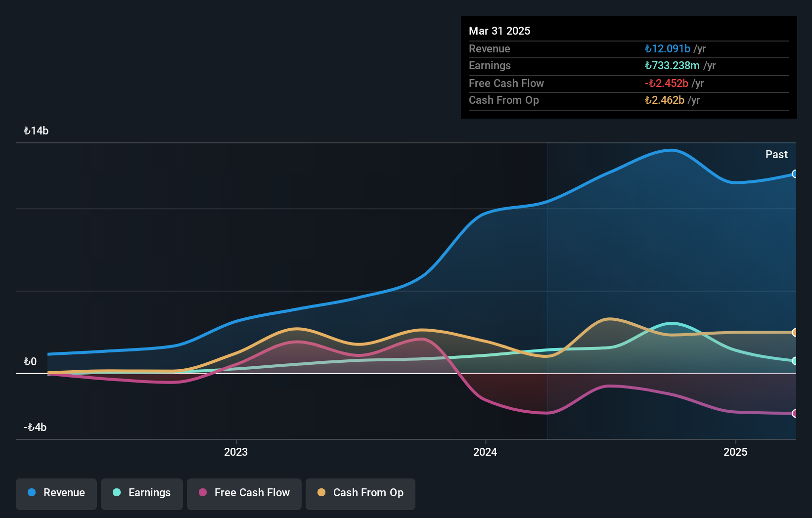
Task: Click the Past label on the chart
Action: click(776, 155)
